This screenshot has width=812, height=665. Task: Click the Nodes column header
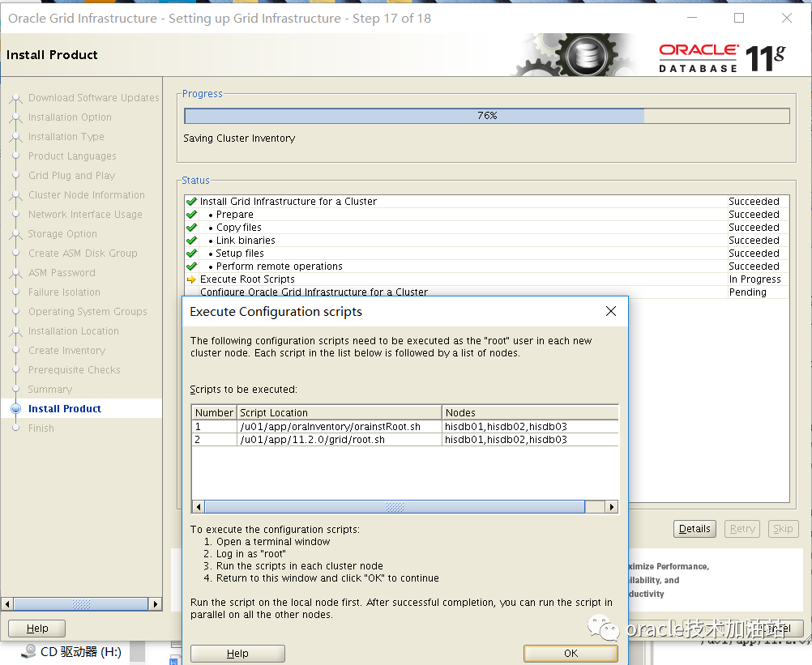[x=530, y=412]
